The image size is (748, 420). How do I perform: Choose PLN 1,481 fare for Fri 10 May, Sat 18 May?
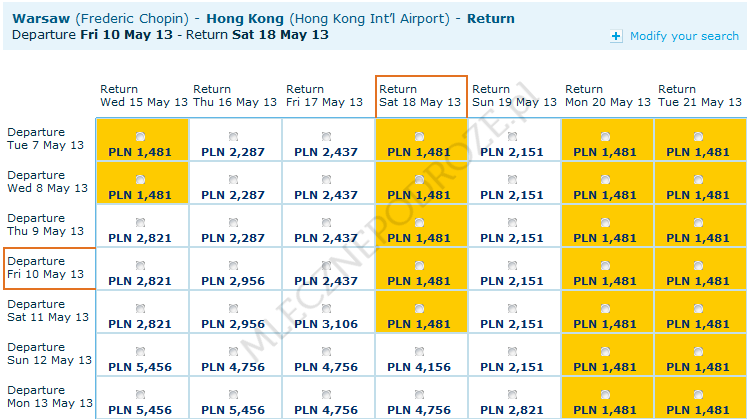point(419,265)
